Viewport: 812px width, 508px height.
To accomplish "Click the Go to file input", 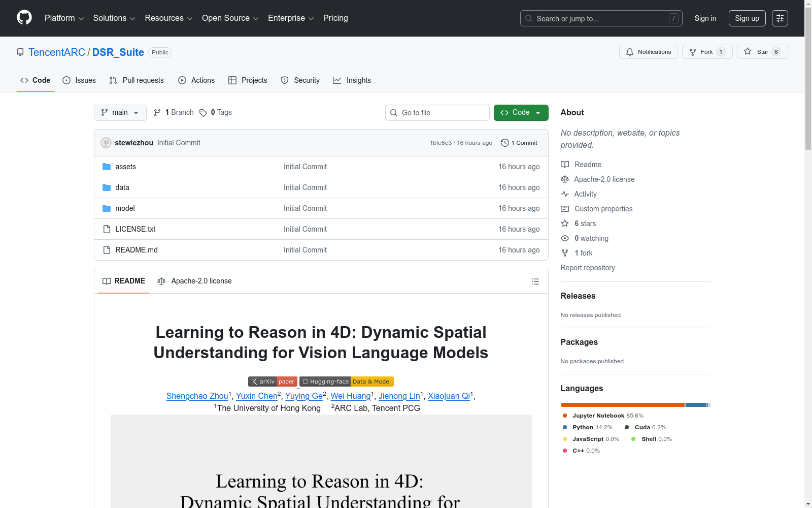I will pos(437,113).
